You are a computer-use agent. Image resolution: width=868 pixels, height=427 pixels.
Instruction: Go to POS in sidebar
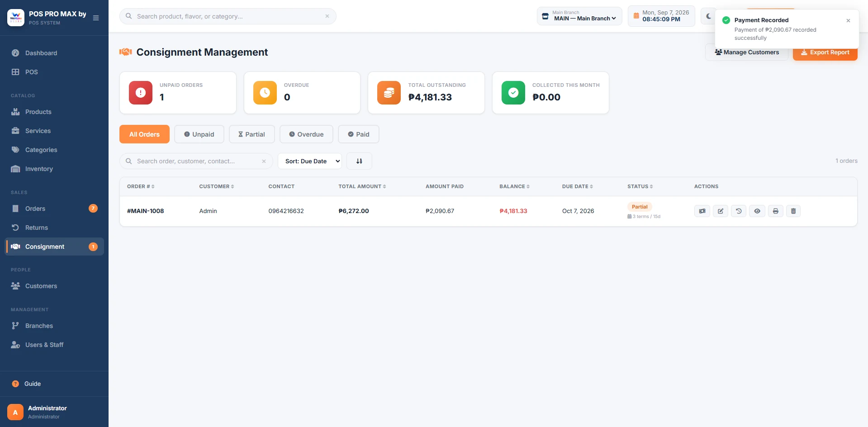(54, 72)
